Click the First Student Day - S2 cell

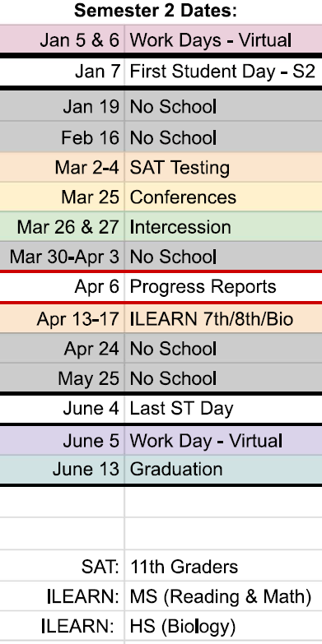point(223,72)
